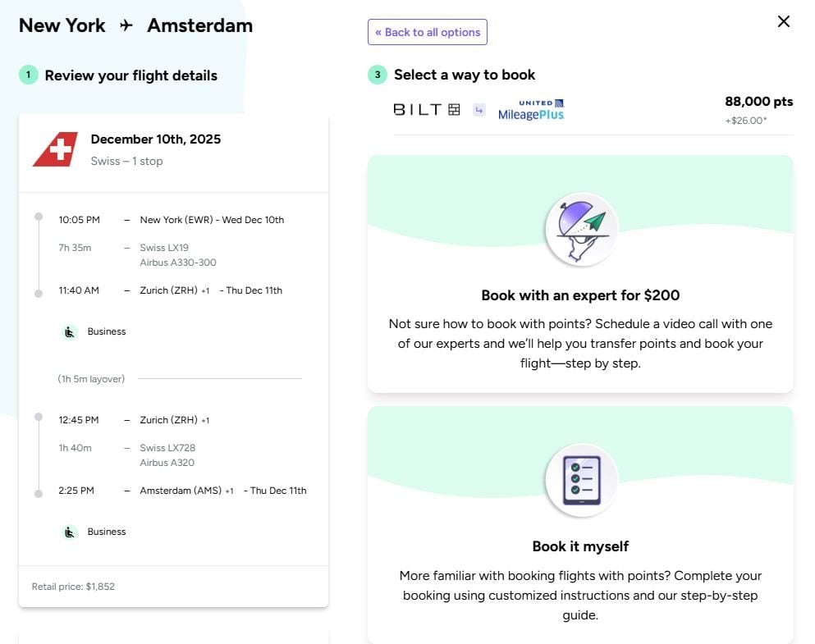The width and height of the screenshot is (815, 644).
Task: Click the step 3 number badge
Action: click(377, 75)
